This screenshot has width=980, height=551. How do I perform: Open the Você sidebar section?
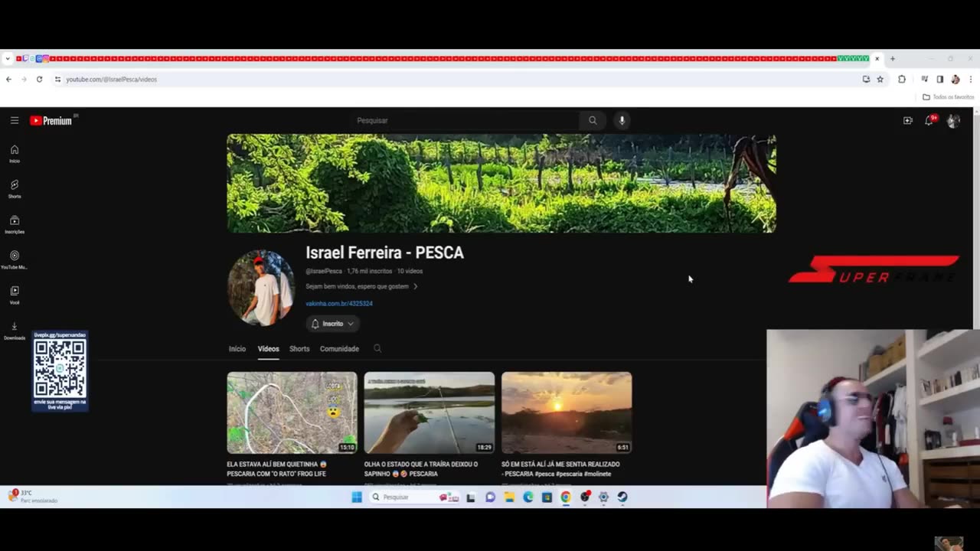click(x=15, y=295)
